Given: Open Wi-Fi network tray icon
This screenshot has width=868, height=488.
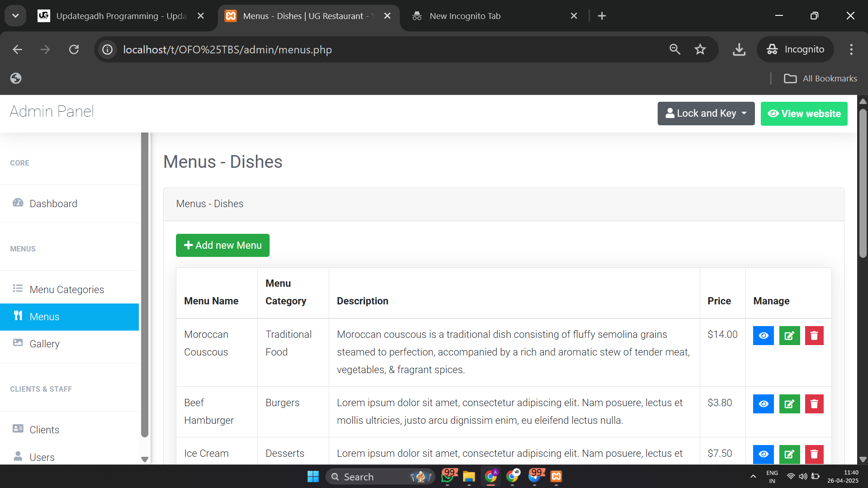Looking at the screenshot, I should [x=791, y=477].
